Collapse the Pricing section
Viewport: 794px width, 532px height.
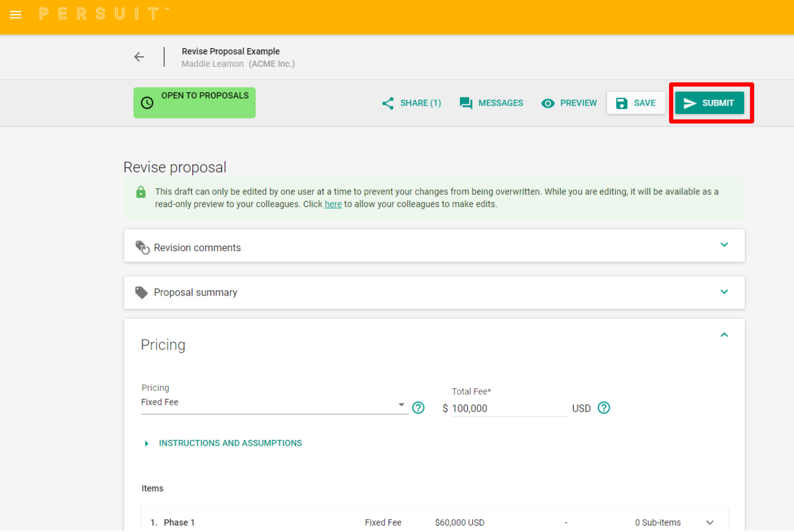[x=724, y=335]
